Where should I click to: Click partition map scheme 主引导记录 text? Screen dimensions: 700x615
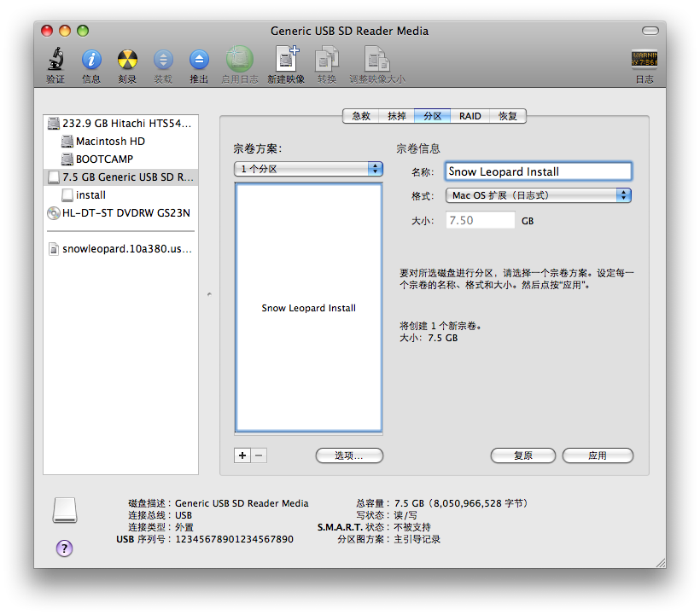click(x=417, y=539)
